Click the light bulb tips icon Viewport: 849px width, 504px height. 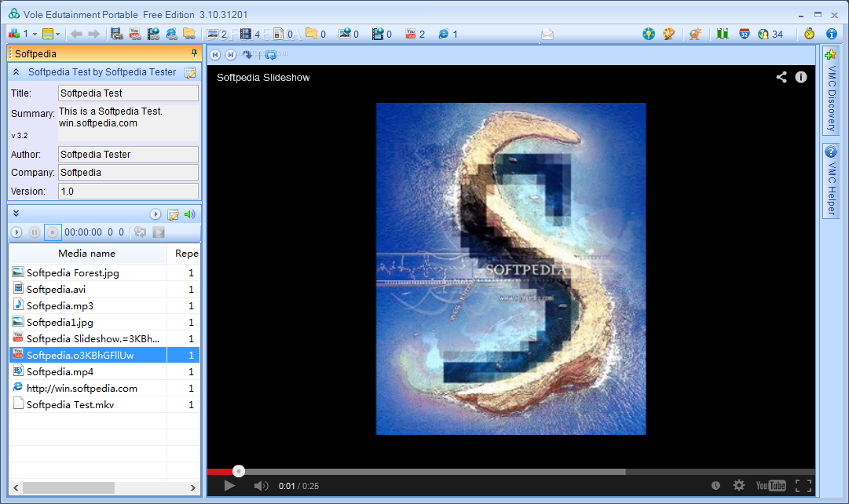[649, 34]
